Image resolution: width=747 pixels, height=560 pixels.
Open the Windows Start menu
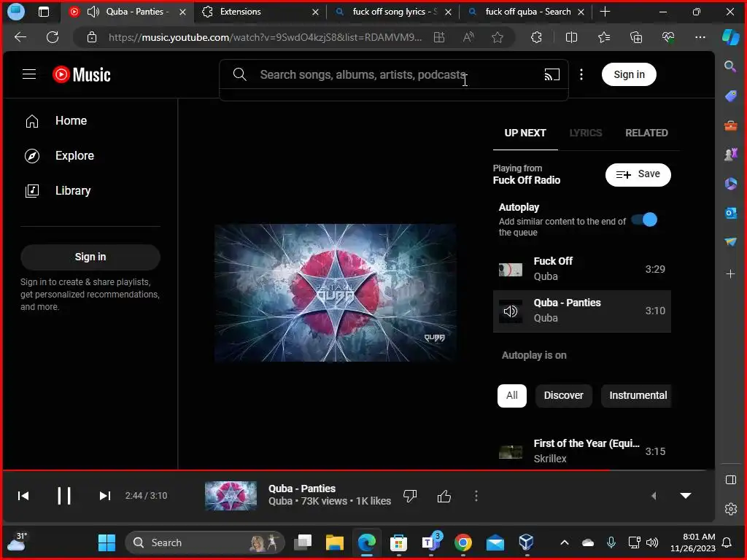[107, 542]
